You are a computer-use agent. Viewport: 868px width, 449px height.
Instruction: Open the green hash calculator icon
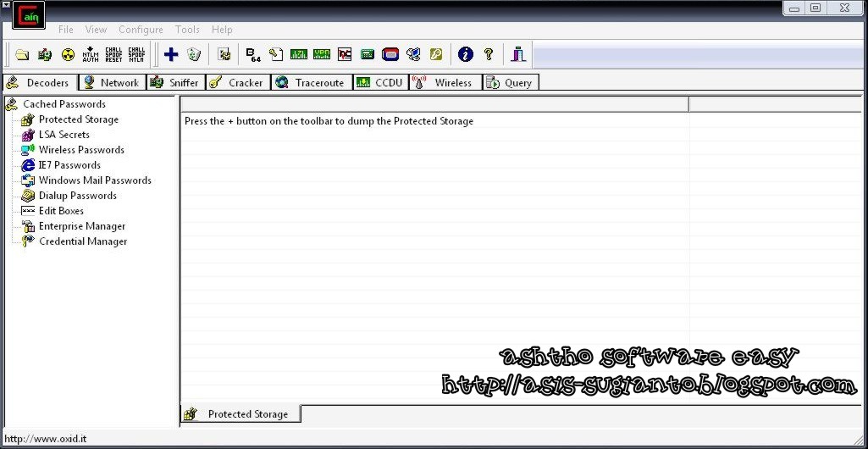point(367,54)
